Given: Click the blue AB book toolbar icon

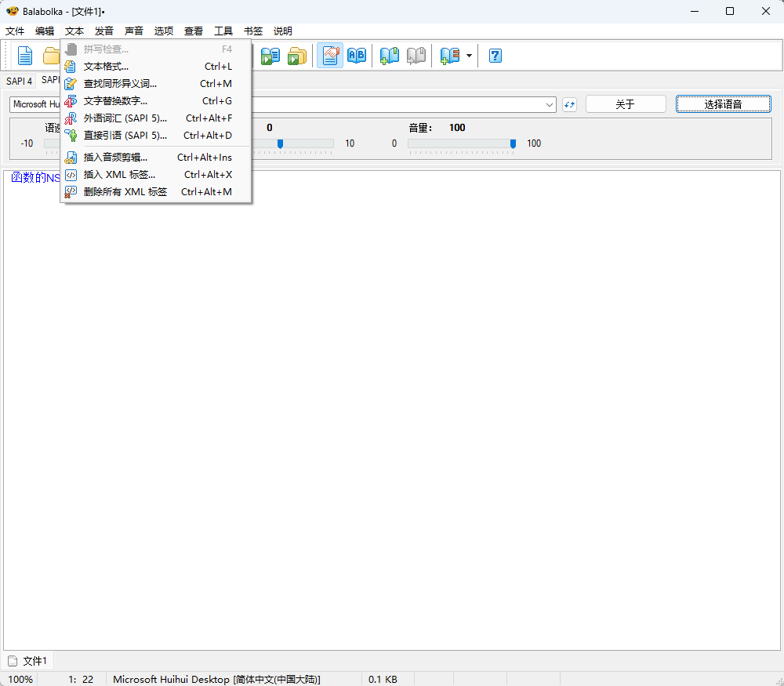Looking at the screenshot, I should pos(357,56).
